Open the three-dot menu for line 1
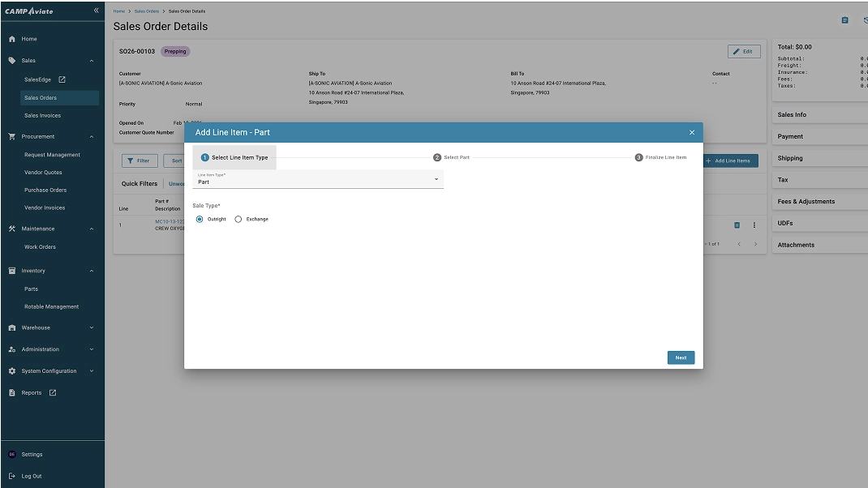Viewport: 868px width, 488px height. (754, 225)
